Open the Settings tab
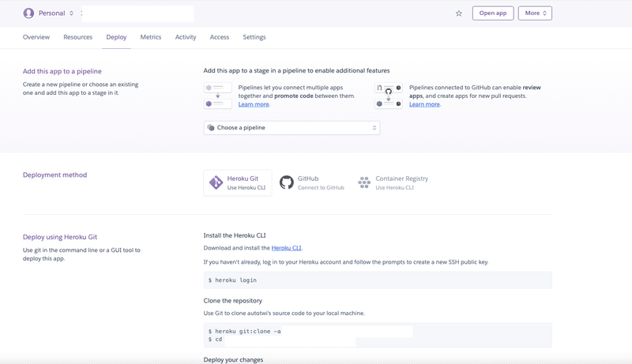Screen dimensions: 632x364 coord(254,37)
